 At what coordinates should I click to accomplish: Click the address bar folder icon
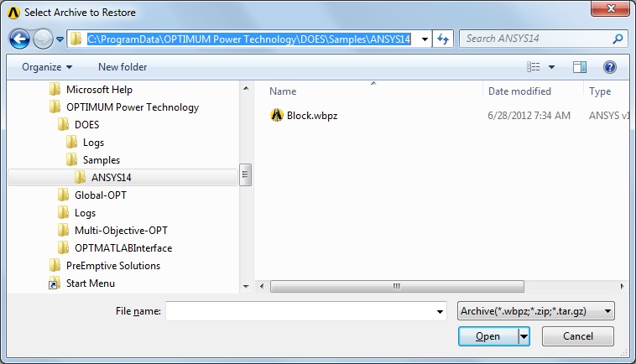tap(76, 39)
